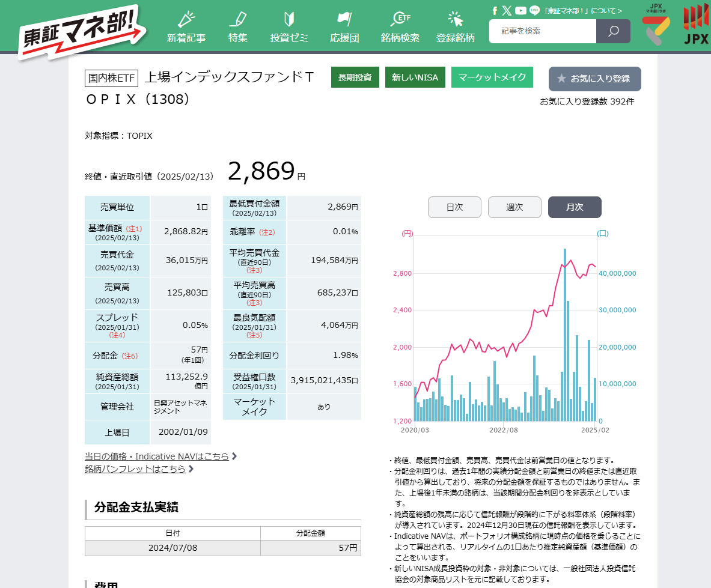This screenshot has width=711, height=588.
Task: Open the YouTube icon in header
Action: [520, 10]
